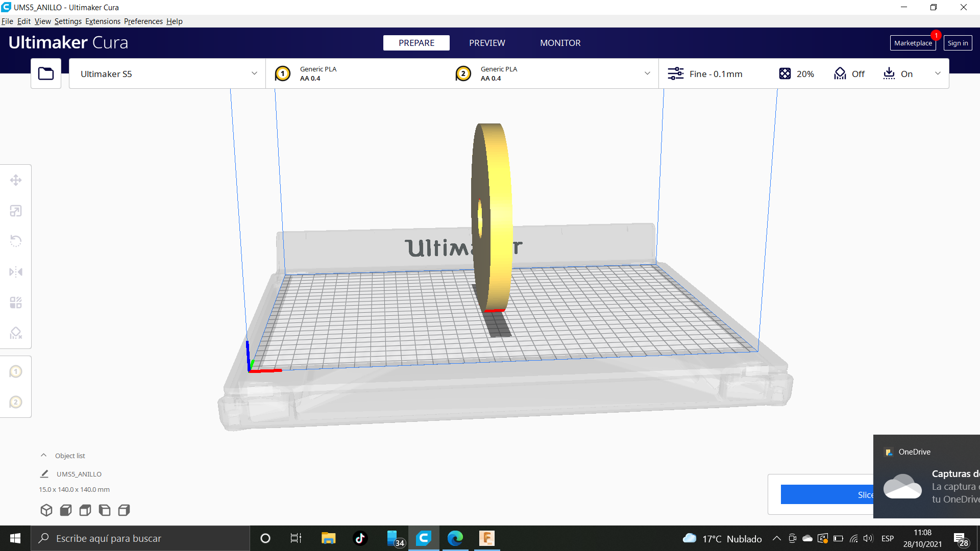Click the adhesion On icon

(x=889, y=73)
